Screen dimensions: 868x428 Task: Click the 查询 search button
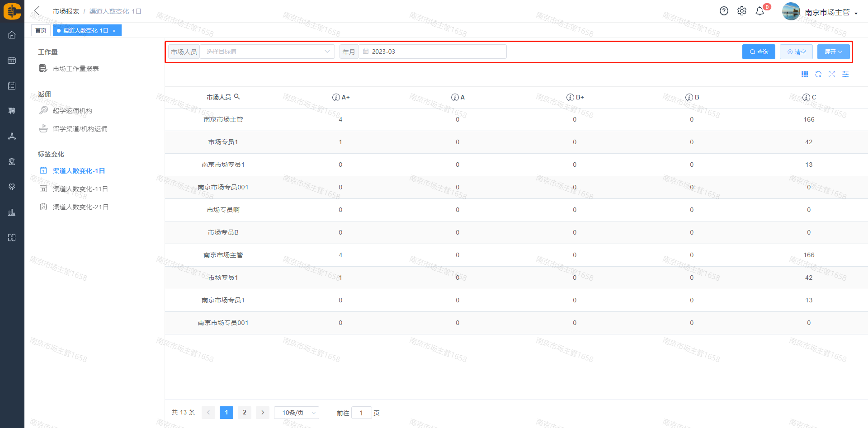click(759, 52)
